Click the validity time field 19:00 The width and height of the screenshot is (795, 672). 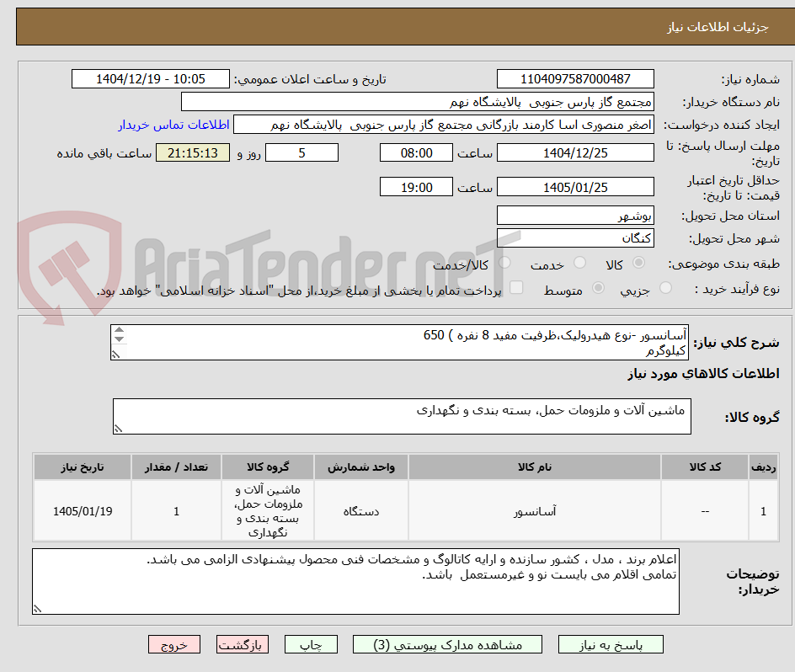(x=416, y=187)
